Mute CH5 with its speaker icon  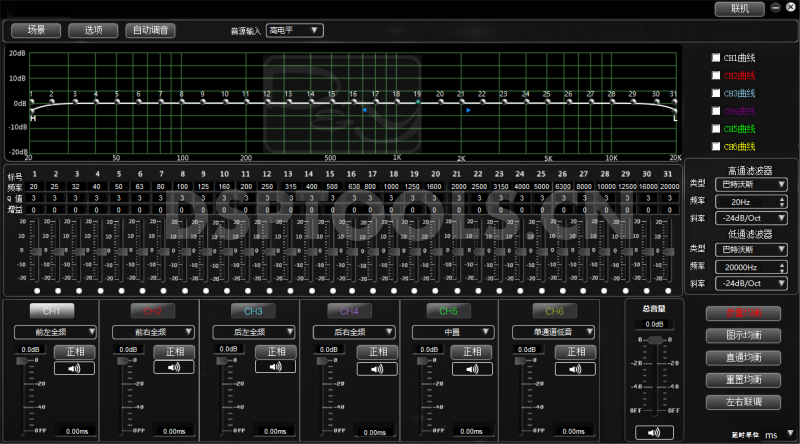(475, 368)
